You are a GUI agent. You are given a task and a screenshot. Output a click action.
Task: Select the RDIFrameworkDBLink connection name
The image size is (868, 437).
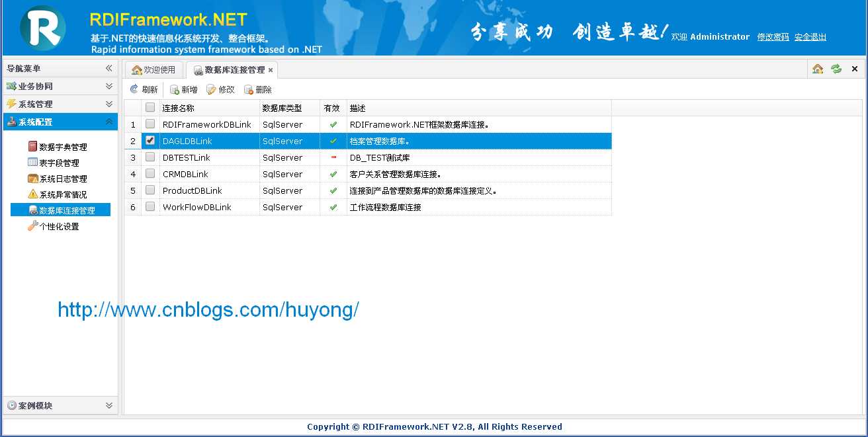[207, 124]
